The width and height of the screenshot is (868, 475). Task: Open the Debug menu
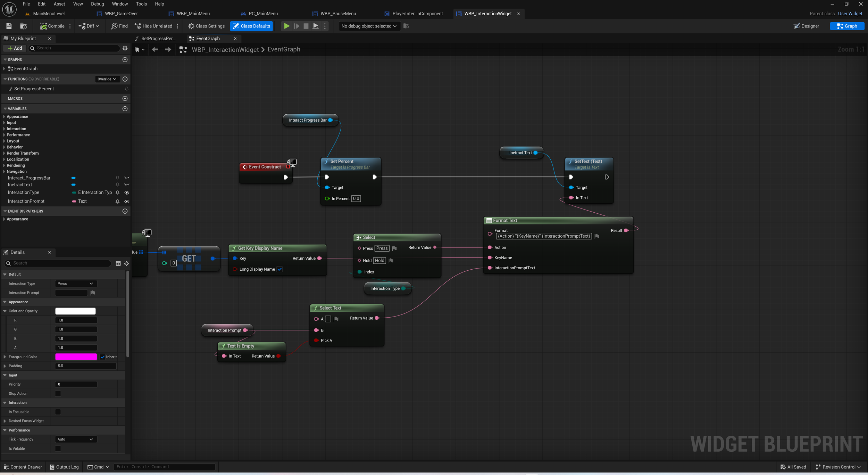98,4
